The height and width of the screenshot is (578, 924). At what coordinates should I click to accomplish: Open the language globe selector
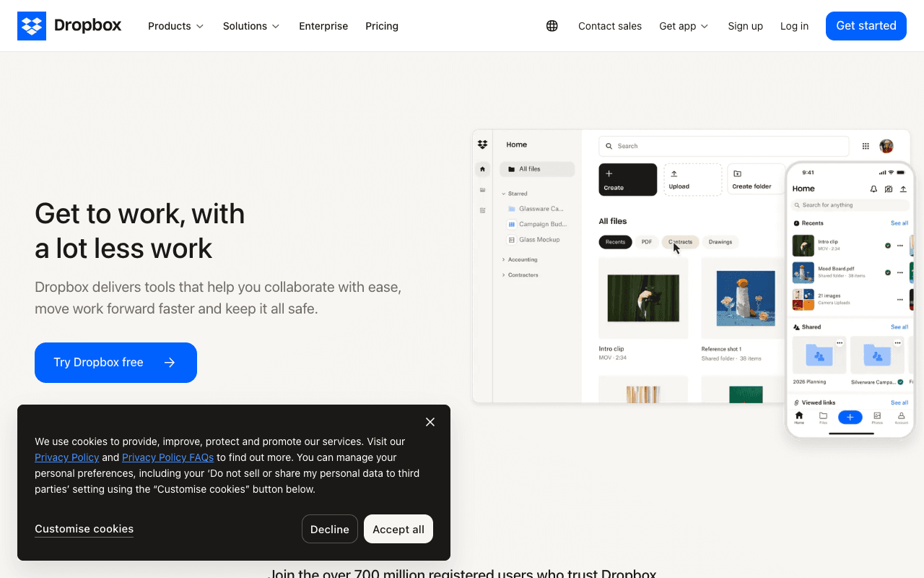552,25
